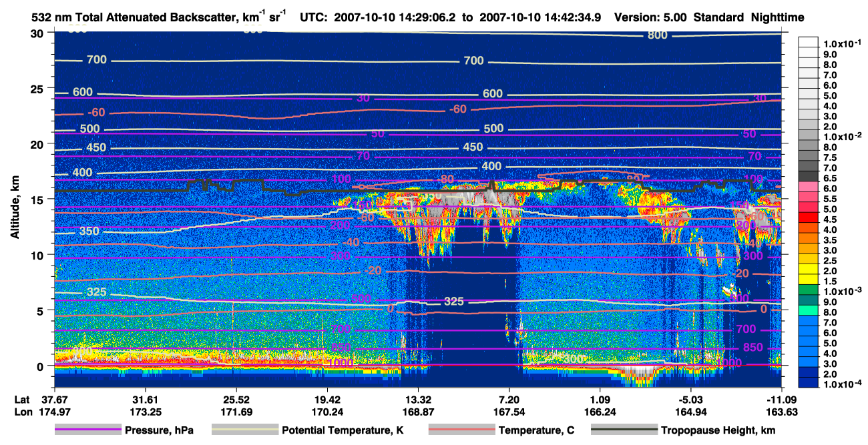Click colorbar label '1.0x10-1'
The image size is (868, 445).
click(842, 43)
